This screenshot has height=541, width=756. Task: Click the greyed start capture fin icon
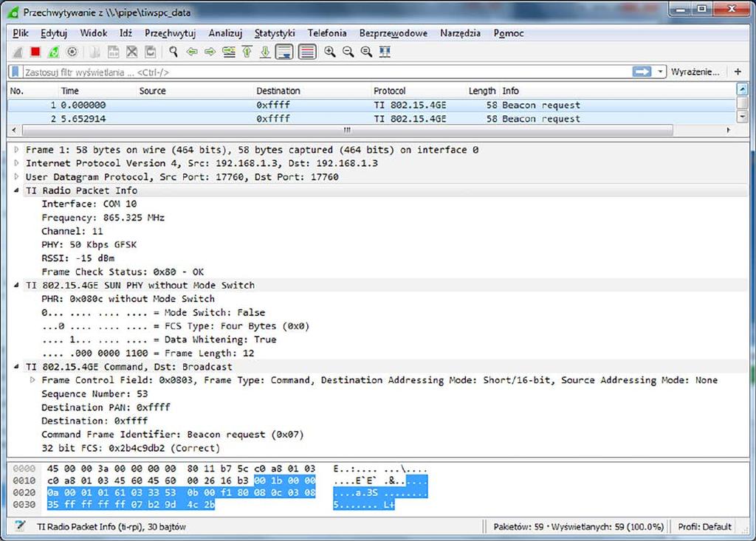[x=18, y=52]
